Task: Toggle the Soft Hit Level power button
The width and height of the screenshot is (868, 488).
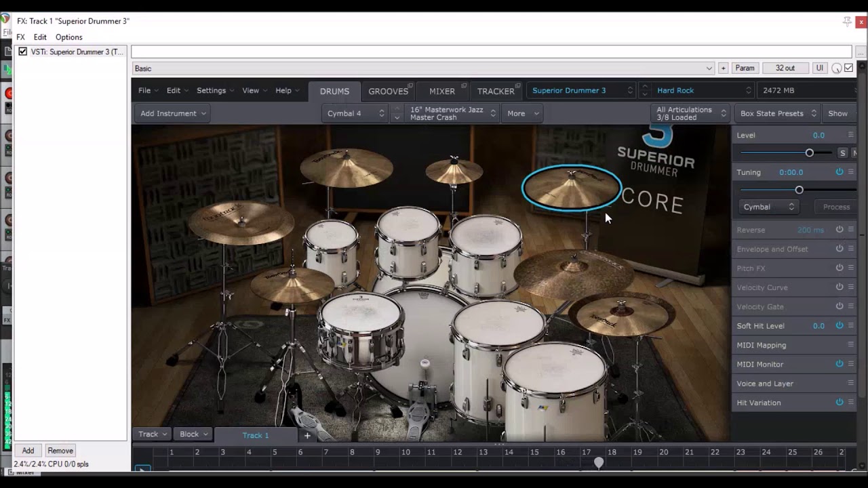Action: click(840, 325)
